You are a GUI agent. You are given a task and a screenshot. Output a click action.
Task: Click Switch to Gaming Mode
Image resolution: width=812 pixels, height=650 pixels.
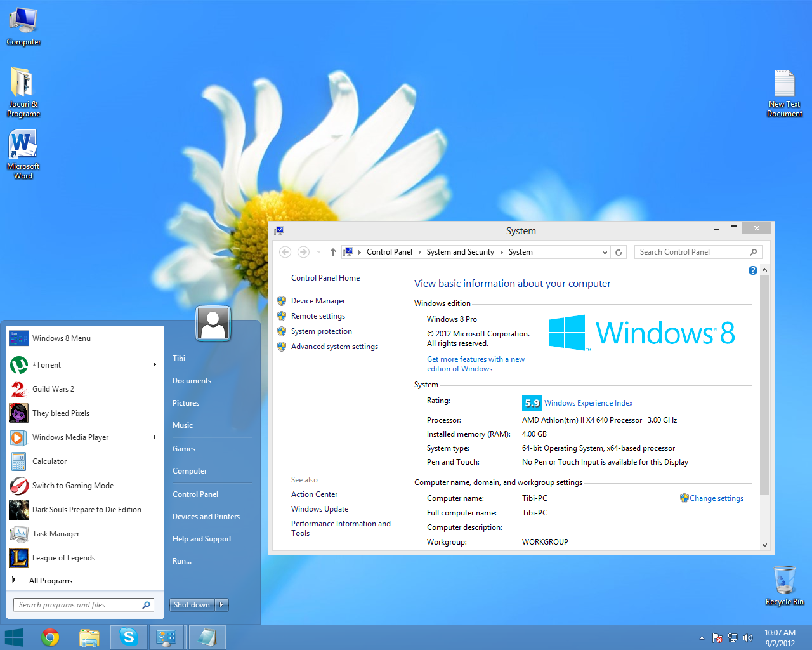[x=84, y=486]
